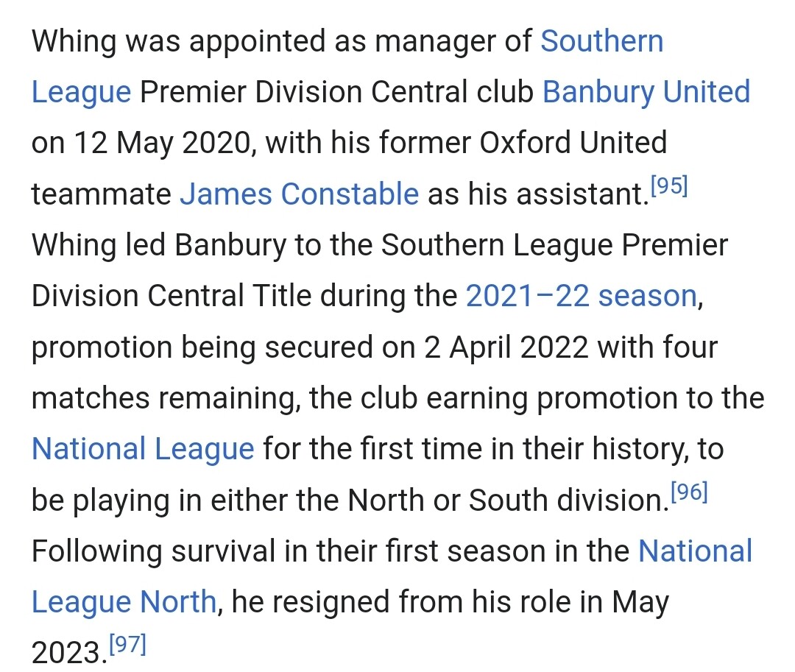Viewport: 795px width, 672px height.
Task: Open the League link before Premier Division
Action: [82, 93]
